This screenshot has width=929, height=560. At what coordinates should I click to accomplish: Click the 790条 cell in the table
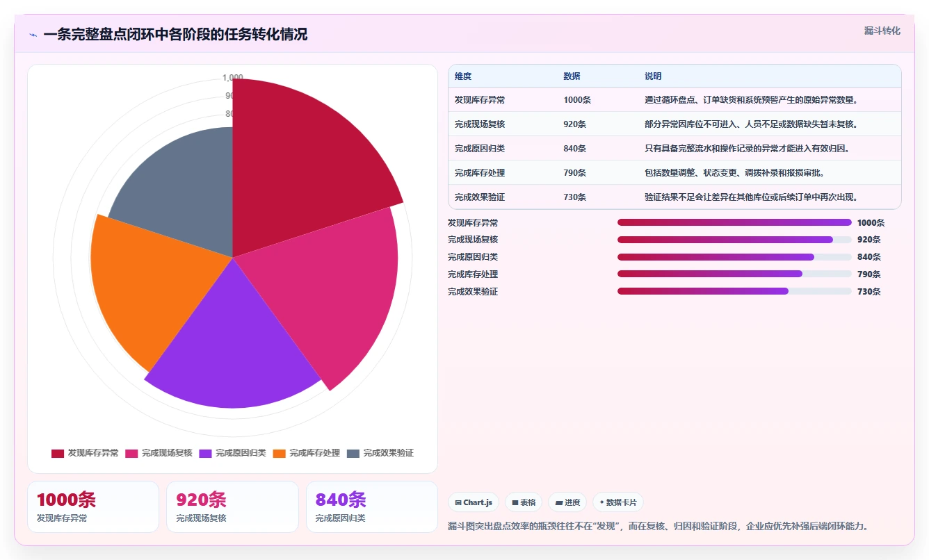point(575,173)
